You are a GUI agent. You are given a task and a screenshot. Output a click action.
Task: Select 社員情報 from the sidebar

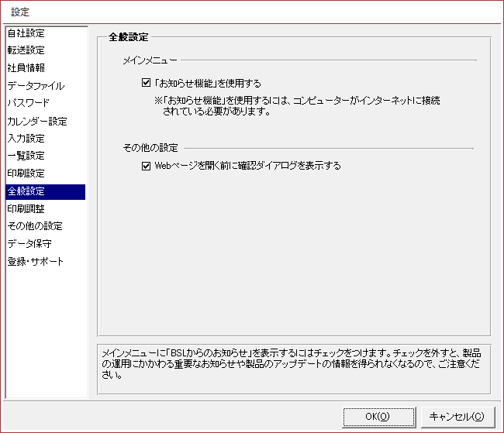click(x=26, y=68)
